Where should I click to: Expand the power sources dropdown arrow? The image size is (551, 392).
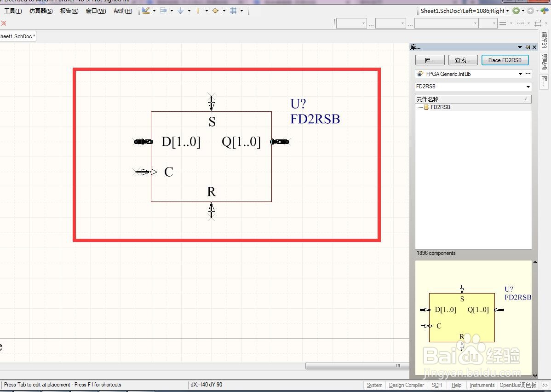189,11
